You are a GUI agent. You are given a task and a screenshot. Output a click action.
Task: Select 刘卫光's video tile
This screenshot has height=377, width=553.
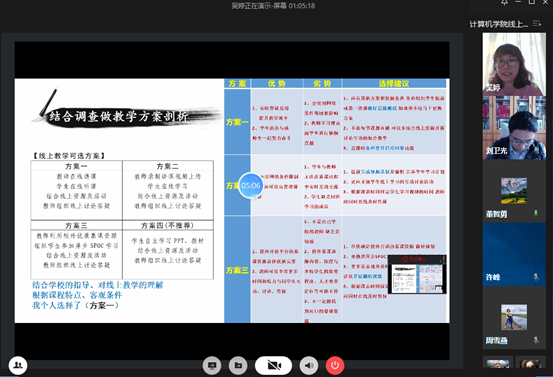[x=514, y=128]
